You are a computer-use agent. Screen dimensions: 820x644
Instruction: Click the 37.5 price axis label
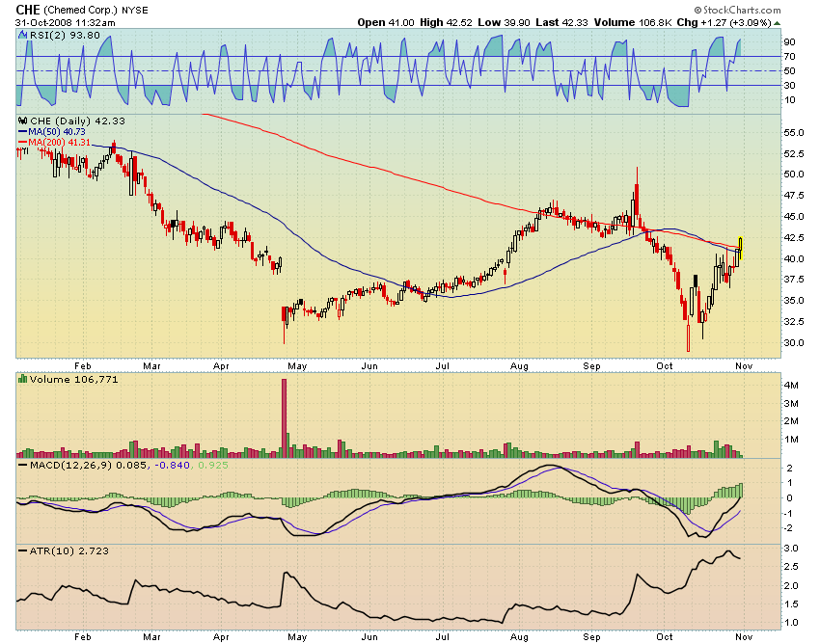click(x=793, y=280)
